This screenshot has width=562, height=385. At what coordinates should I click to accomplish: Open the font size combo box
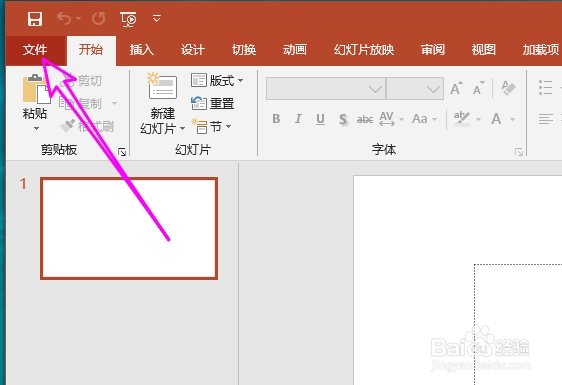(415, 88)
